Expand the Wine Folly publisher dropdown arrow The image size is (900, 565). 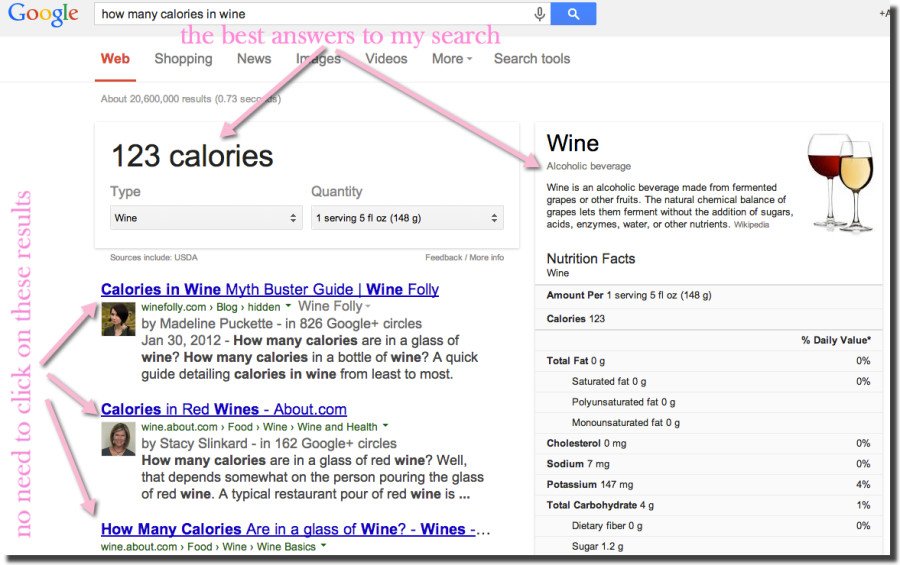[368, 306]
